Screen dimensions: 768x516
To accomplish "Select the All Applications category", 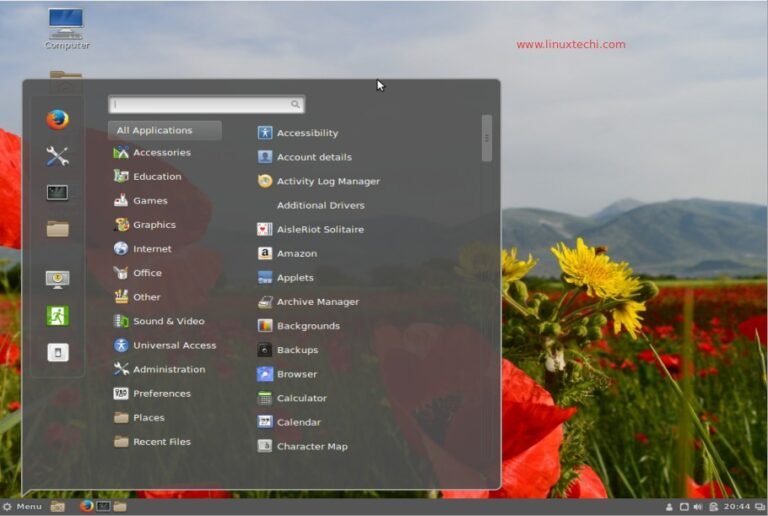I will (x=165, y=130).
